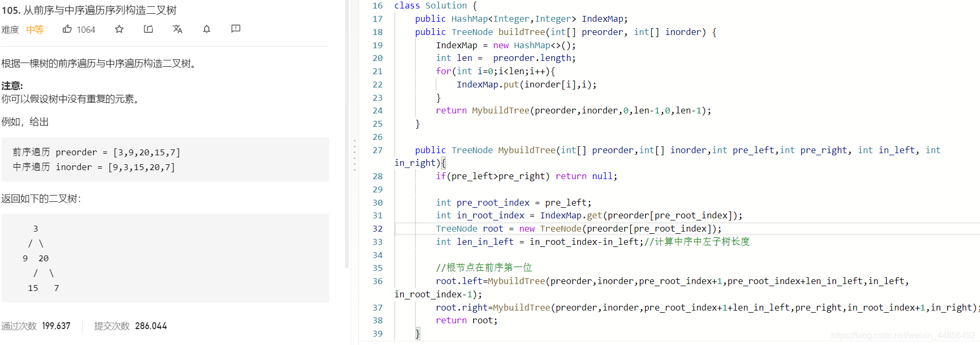
Task: Click the description panel vertical scrollbar
Action: click(347, 134)
